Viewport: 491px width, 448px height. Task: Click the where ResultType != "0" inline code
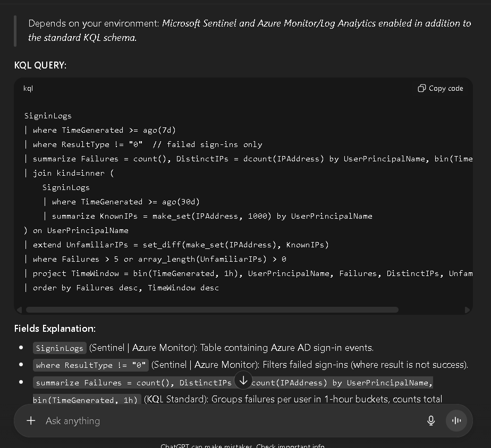point(91,365)
